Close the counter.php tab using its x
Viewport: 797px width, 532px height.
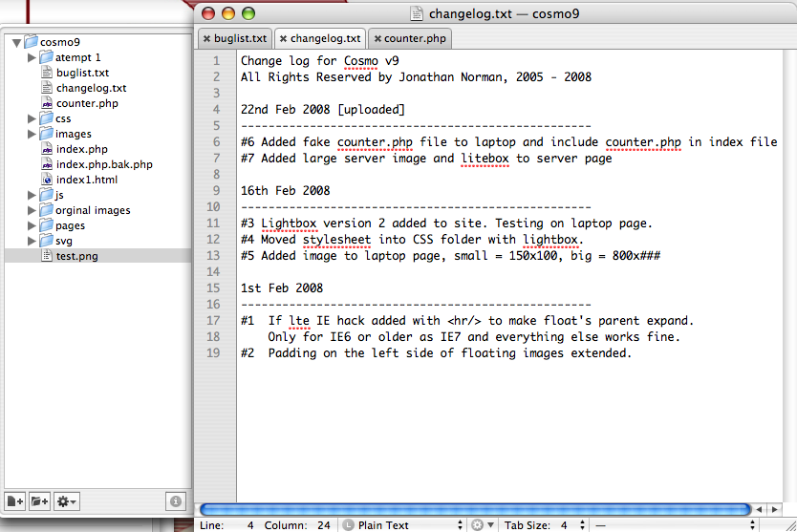pyautogui.click(x=377, y=39)
